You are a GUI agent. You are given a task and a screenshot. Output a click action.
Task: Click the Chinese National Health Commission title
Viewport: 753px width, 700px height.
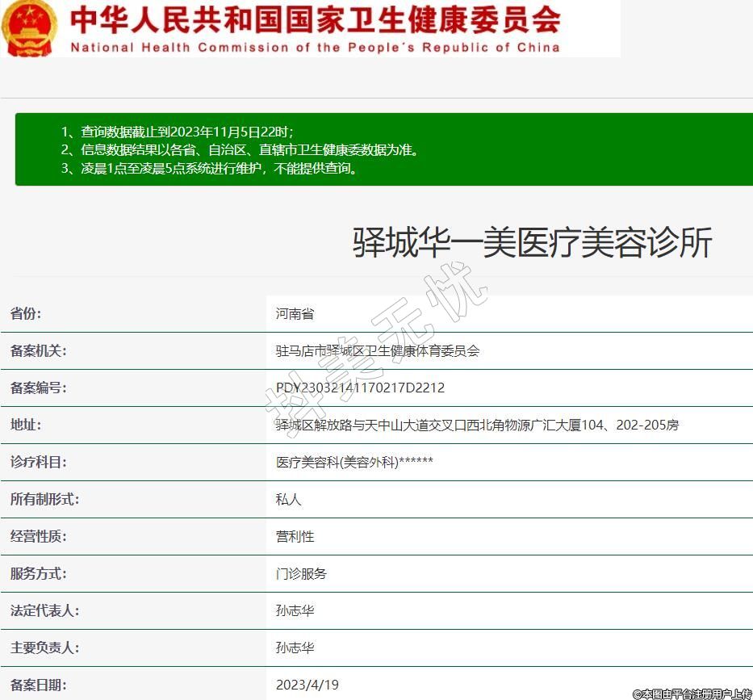point(315,19)
